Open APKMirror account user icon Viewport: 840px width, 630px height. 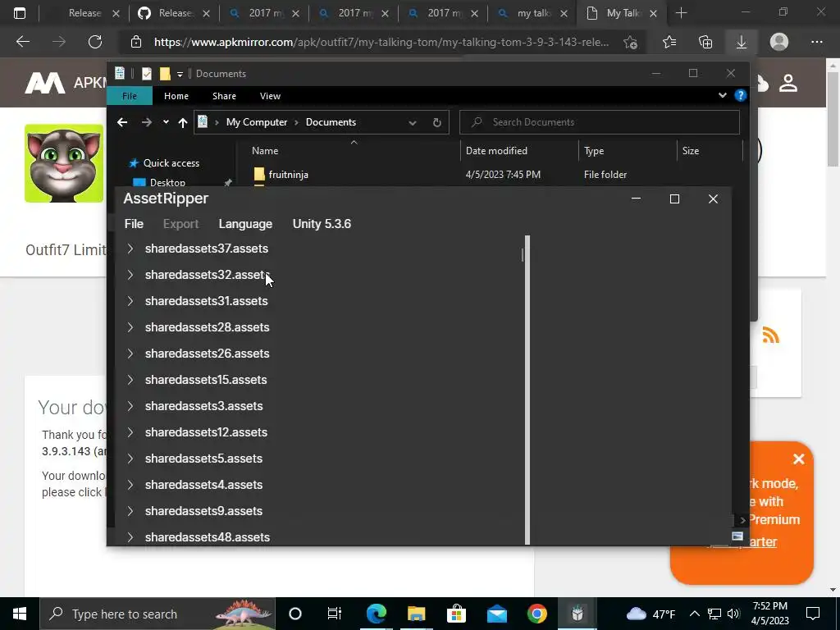coord(788,83)
